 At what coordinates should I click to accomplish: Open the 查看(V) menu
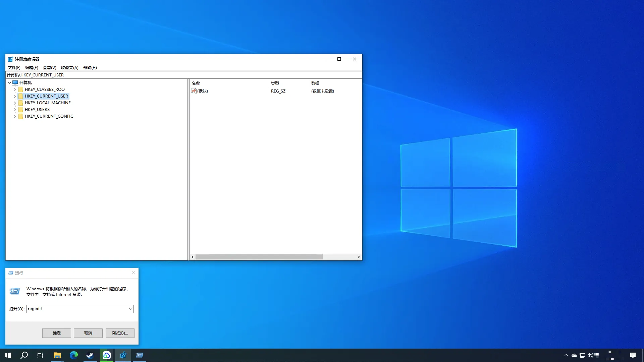click(x=50, y=68)
